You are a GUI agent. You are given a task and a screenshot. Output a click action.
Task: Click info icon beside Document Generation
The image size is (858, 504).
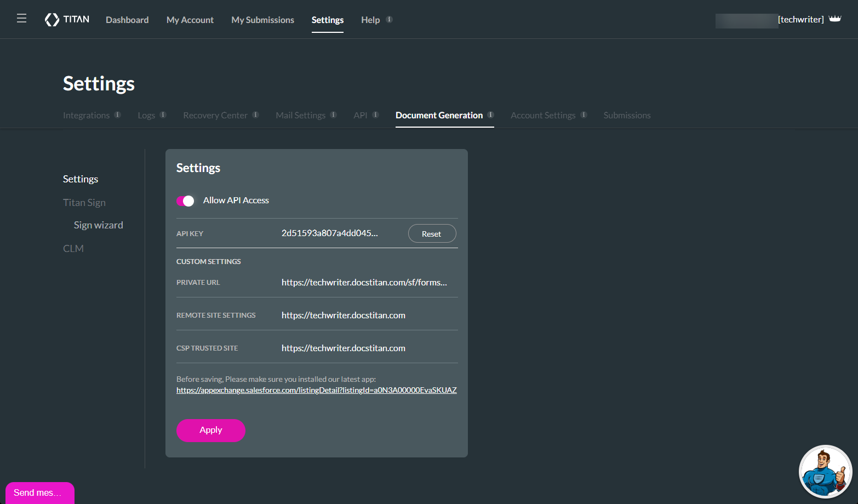click(490, 114)
